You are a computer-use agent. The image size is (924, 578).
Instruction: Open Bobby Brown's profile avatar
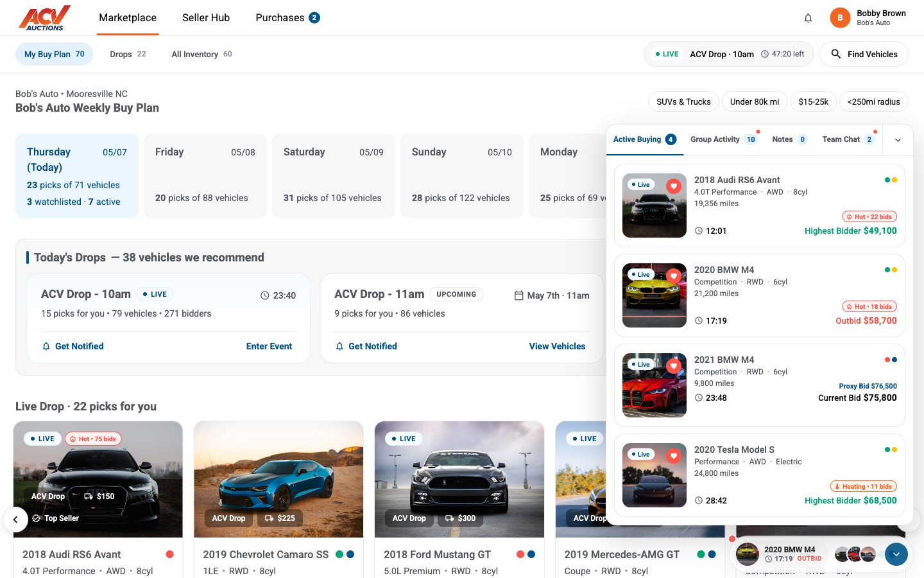pos(840,18)
